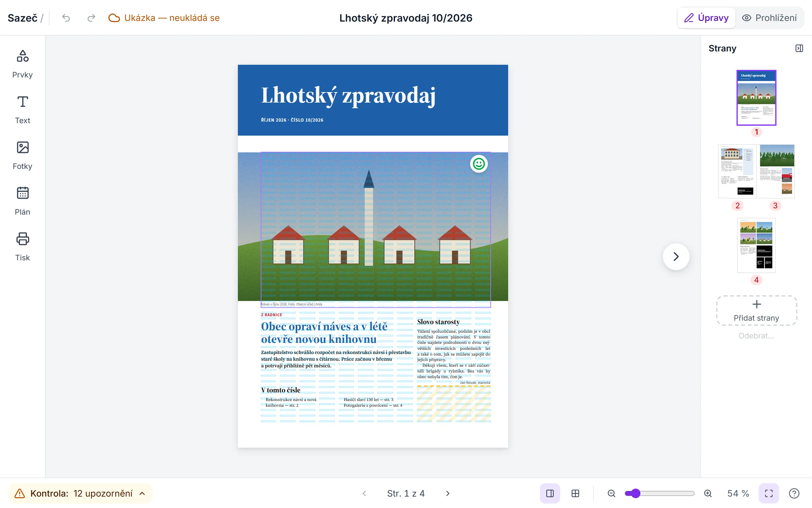The image size is (812, 508).
Task: Click the document title Lhotský zpravodaj 10/2026
Action: click(x=406, y=18)
